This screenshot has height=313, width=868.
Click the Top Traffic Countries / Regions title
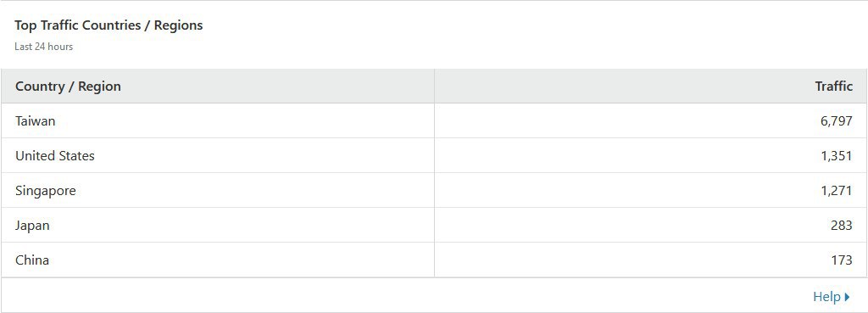point(108,25)
